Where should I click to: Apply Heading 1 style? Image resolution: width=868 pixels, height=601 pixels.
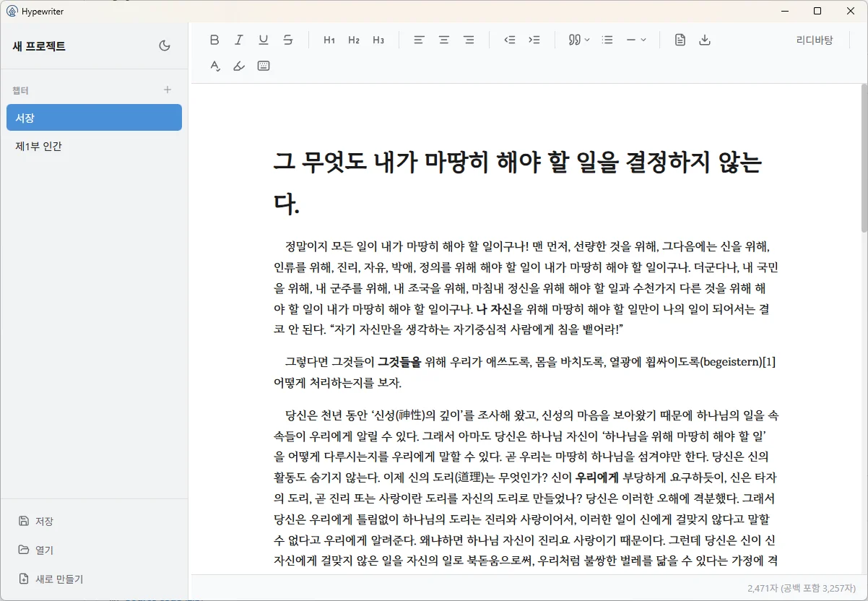(x=329, y=40)
